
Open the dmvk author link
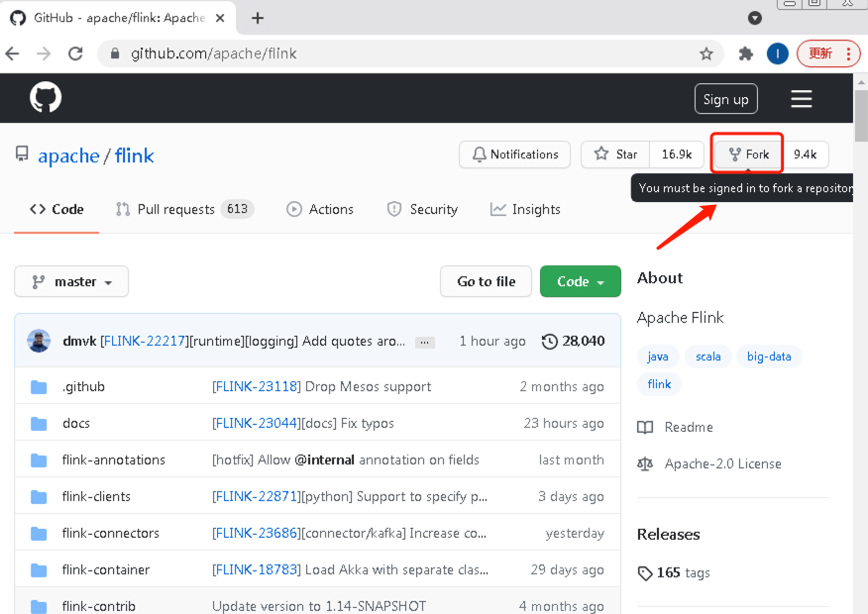pyautogui.click(x=79, y=341)
